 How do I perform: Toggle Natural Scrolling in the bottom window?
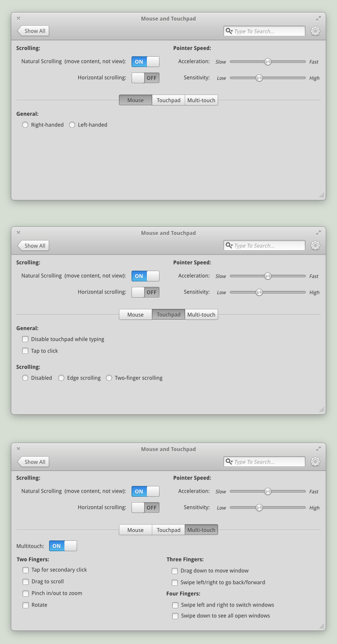146,491
